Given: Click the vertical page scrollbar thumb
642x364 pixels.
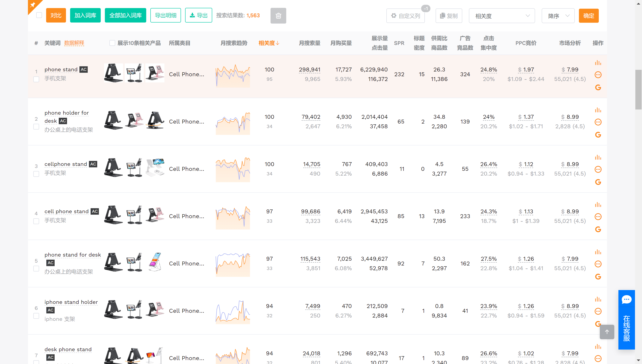Looking at the screenshot, I should (x=638, y=89).
